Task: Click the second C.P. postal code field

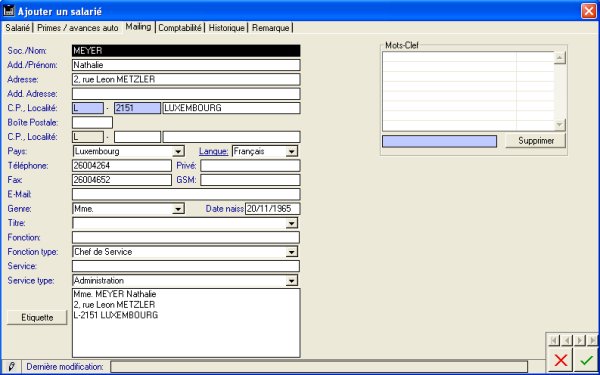Action: pyautogui.click(x=137, y=137)
